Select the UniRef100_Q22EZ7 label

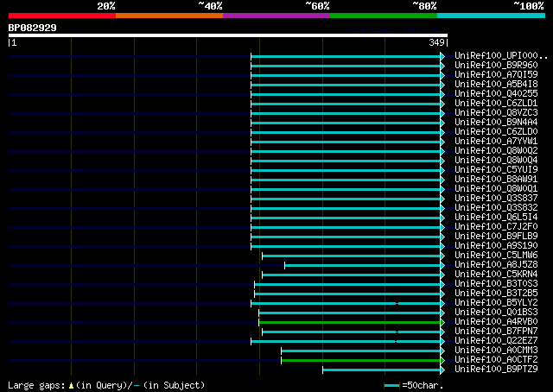tap(496, 341)
